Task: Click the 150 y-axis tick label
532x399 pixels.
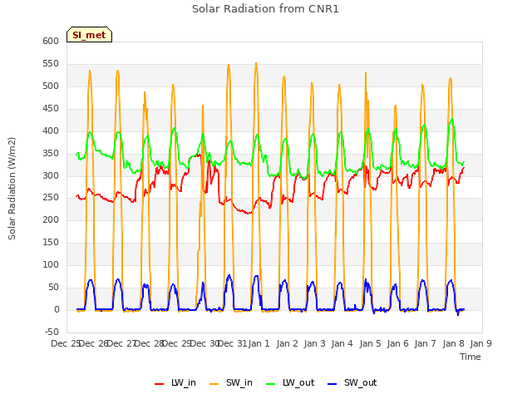Action: 51,242
